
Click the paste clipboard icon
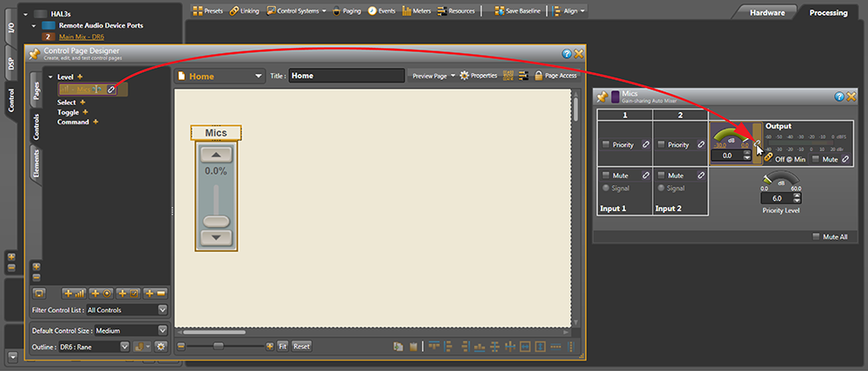pyautogui.click(x=413, y=346)
